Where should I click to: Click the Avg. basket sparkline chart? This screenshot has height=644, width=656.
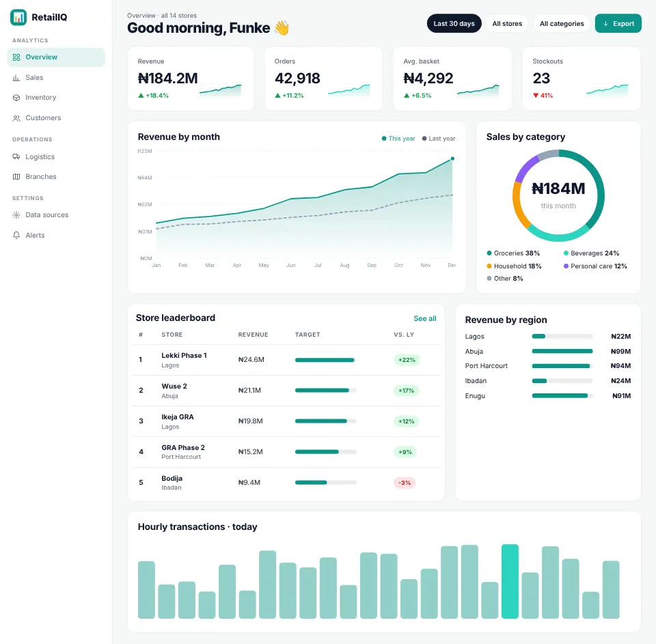[478, 89]
